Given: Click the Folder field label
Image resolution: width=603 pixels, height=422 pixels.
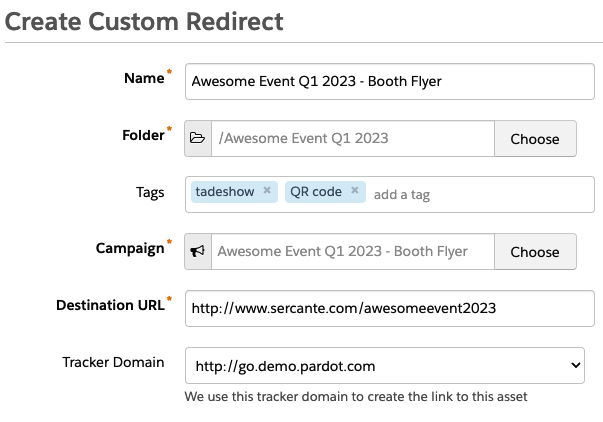Looking at the screenshot, I should [141, 135].
